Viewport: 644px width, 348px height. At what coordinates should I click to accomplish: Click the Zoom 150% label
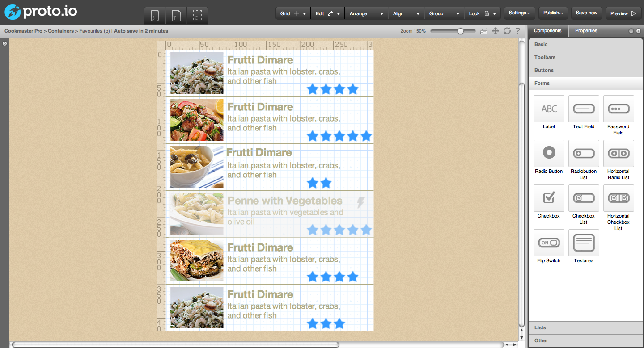point(413,31)
